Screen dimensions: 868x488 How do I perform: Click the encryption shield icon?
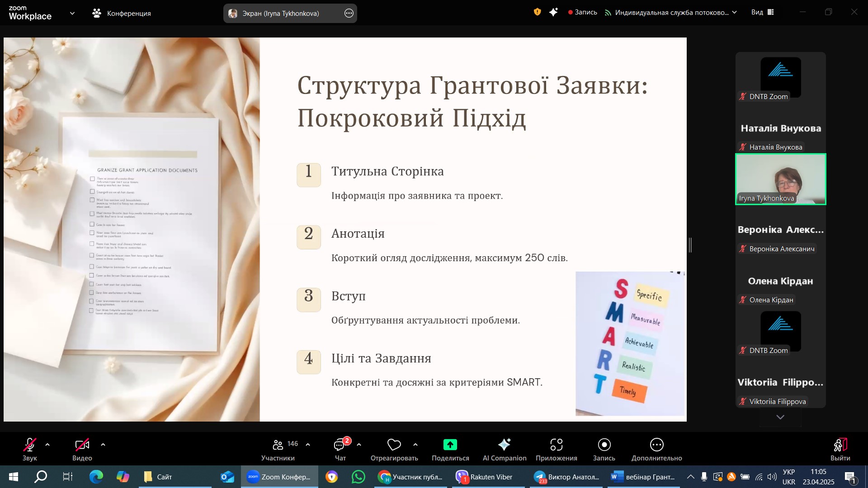click(x=537, y=12)
